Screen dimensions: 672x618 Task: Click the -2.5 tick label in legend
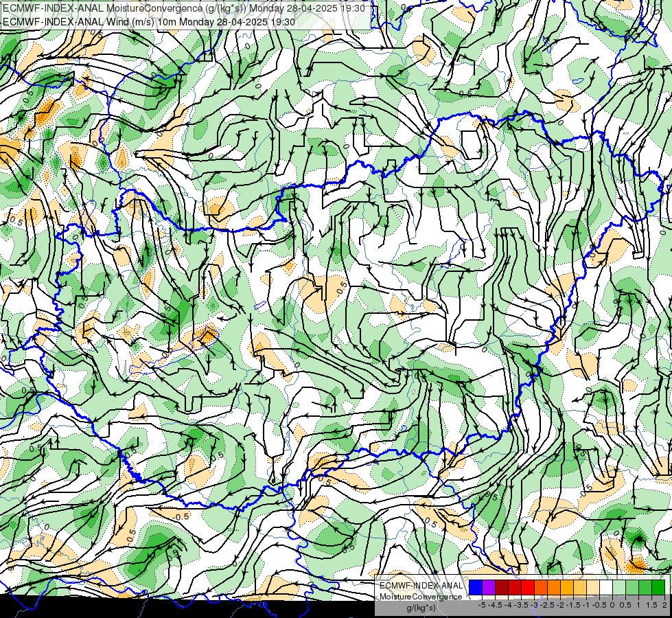(x=547, y=605)
